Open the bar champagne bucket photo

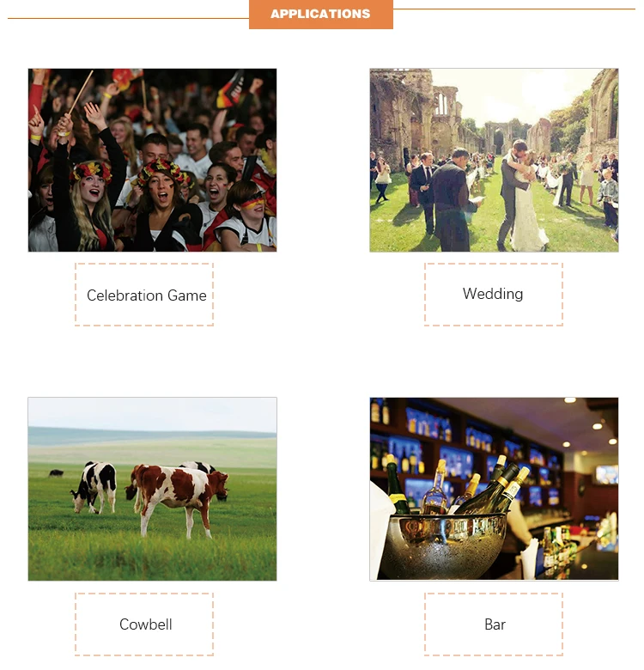(x=494, y=489)
